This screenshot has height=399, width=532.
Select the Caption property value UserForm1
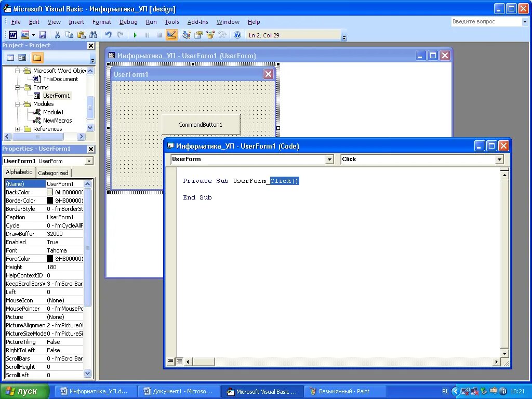tap(64, 217)
